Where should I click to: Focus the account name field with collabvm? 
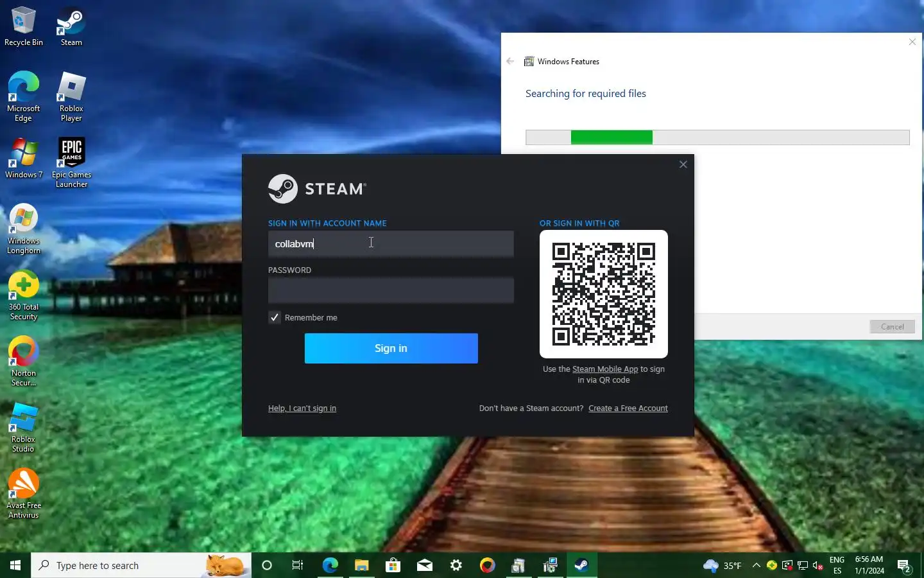[391, 244]
